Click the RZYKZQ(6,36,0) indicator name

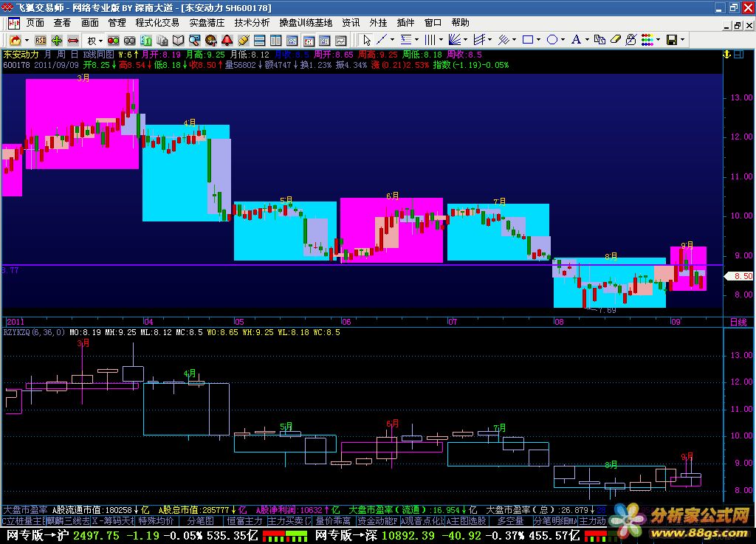(x=34, y=332)
